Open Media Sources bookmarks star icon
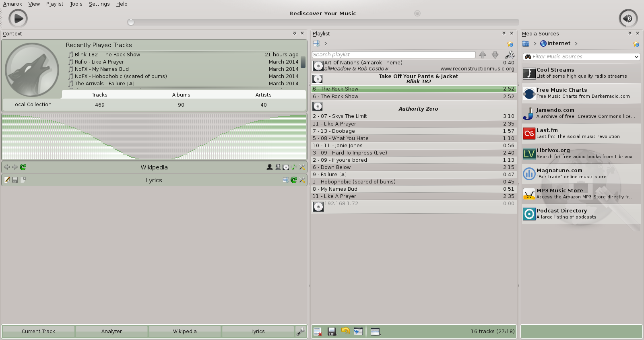 point(636,44)
